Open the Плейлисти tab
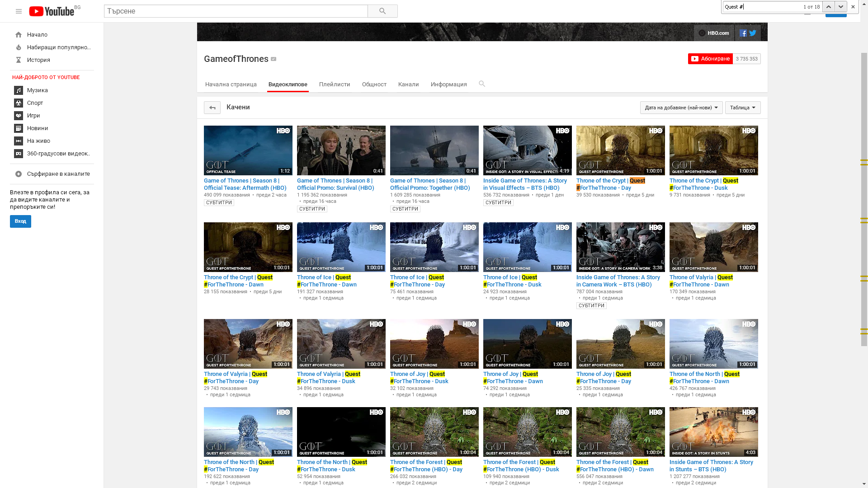The height and width of the screenshot is (488, 868). pyautogui.click(x=335, y=84)
